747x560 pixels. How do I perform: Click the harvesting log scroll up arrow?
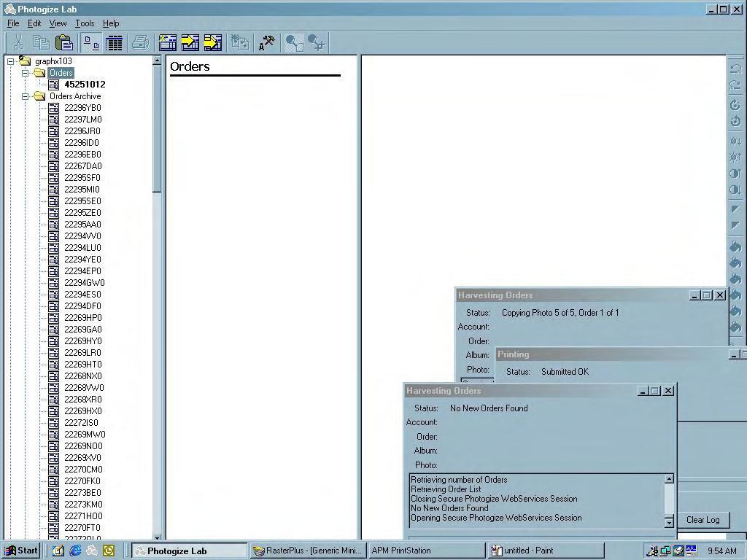coord(670,479)
